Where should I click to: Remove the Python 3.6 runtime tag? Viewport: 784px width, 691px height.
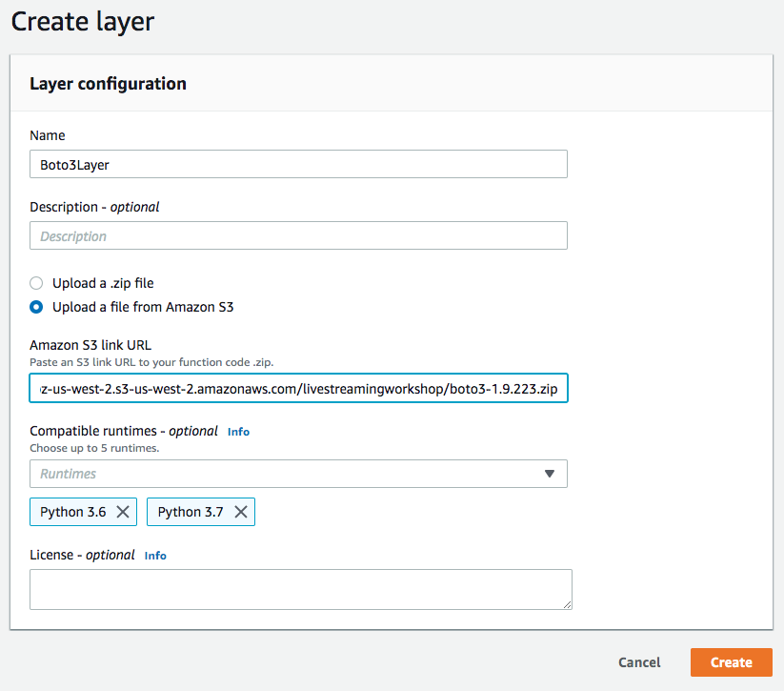point(123,512)
